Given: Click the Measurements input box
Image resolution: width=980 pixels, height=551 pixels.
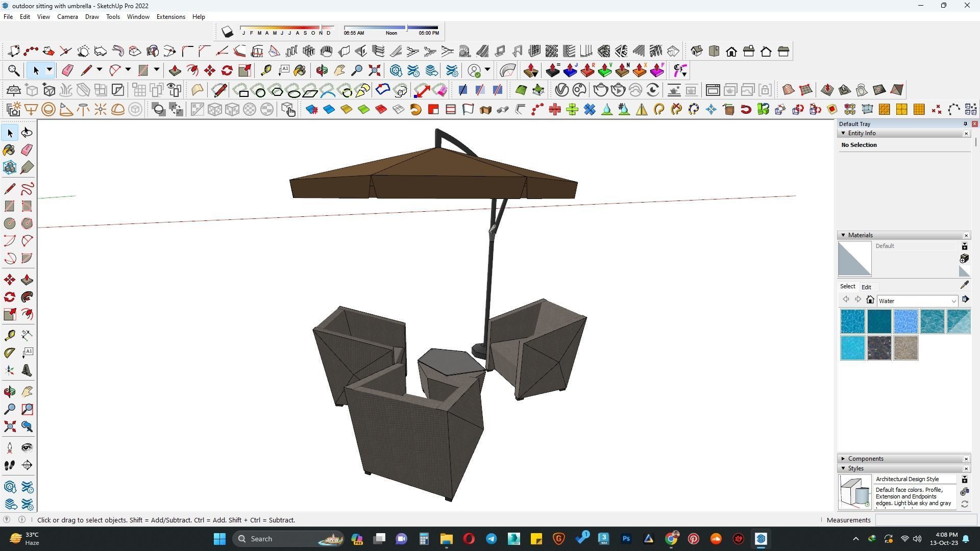Looking at the screenshot, I should (925, 520).
